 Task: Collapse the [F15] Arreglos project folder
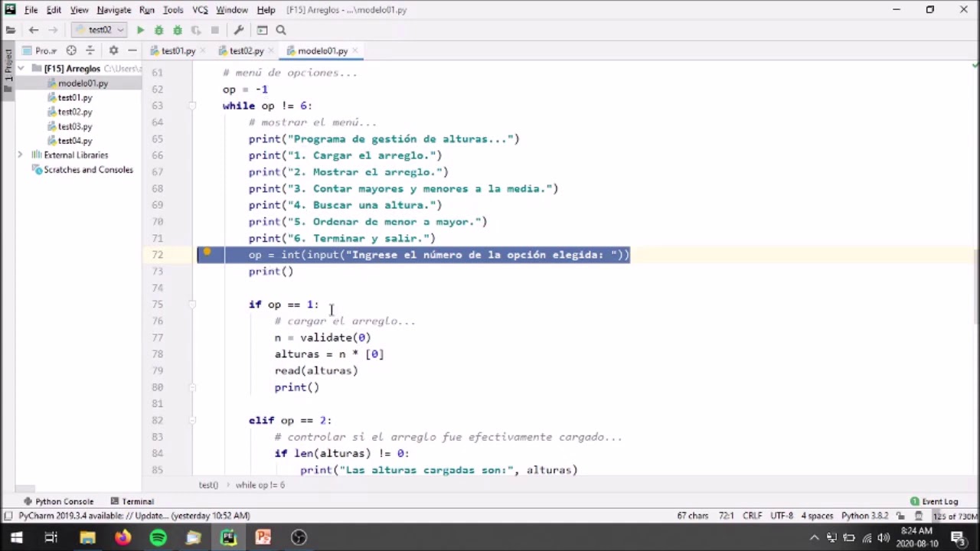click(x=21, y=69)
